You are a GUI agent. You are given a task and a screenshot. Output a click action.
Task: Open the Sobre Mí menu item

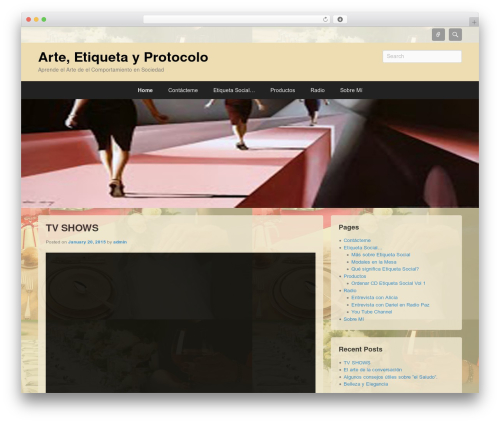(x=351, y=90)
